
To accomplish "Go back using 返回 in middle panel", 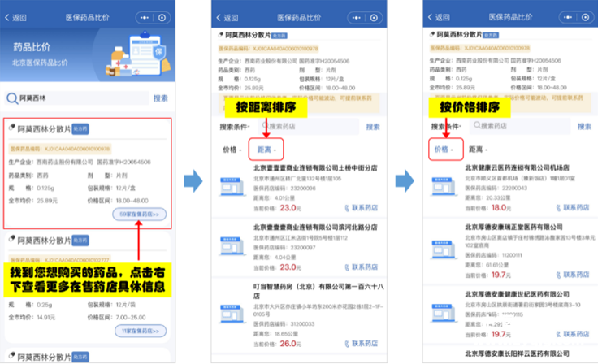I will (x=227, y=18).
